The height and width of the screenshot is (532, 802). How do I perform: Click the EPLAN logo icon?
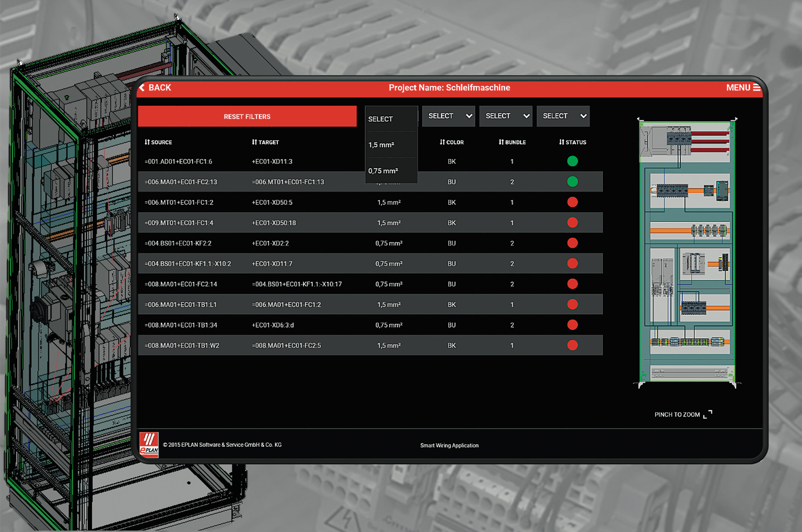pyautogui.click(x=149, y=444)
